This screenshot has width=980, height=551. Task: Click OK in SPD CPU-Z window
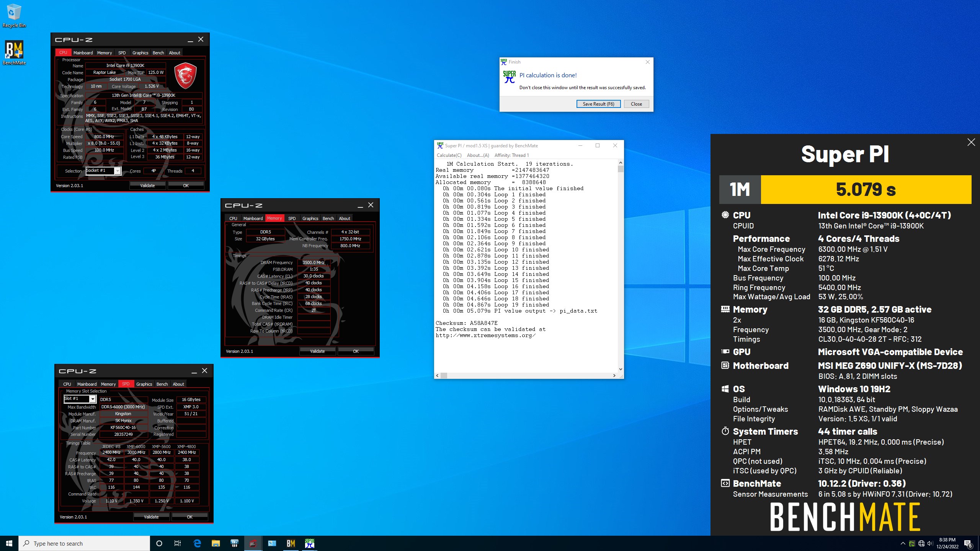189,517
